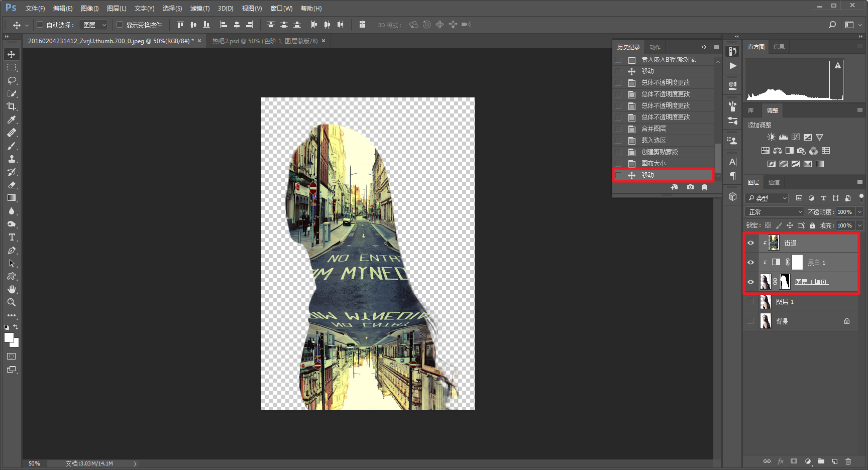868x470 pixels.
Task: Click the 图层 1 拷贝 layer mask thumbnail
Action: (x=785, y=282)
